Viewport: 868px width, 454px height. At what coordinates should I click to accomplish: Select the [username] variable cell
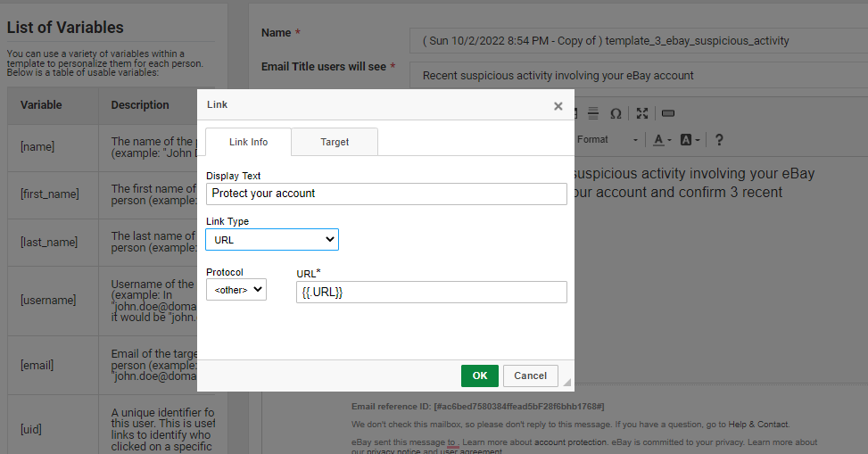(54, 301)
